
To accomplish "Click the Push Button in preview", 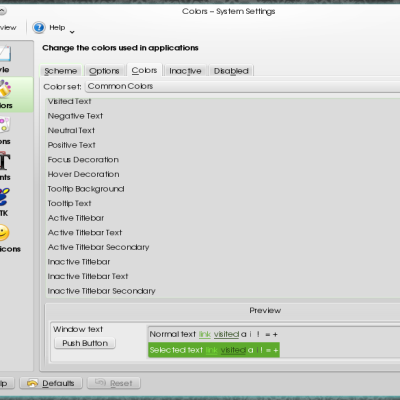I will click(x=85, y=343).
